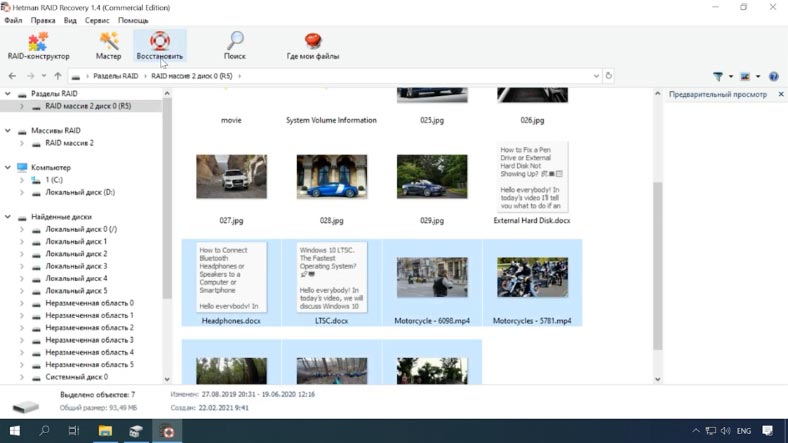The image size is (788, 443).
Task: Collapse the Найденные диски section
Action: [x=8, y=217]
